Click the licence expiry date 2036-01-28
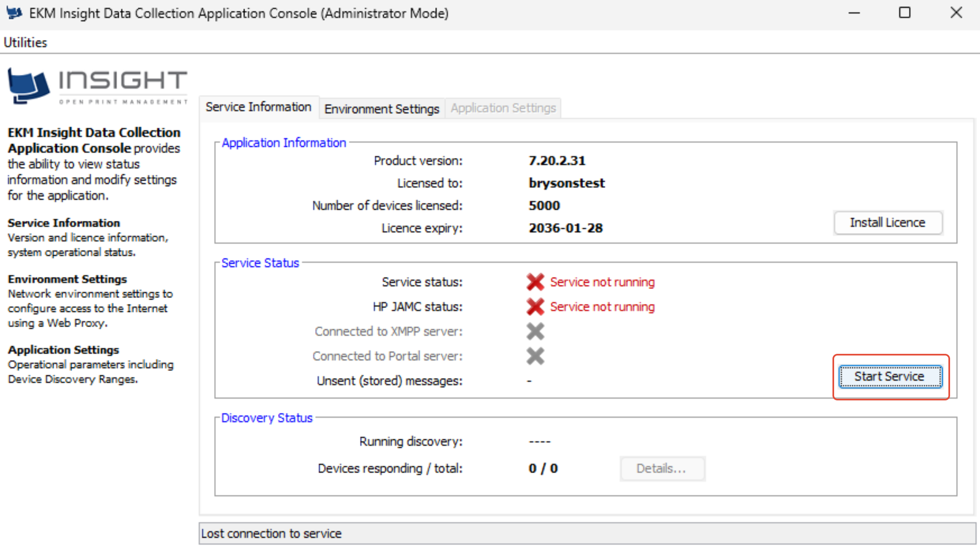Image resolution: width=980 pixels, height=548 pixels. [565, 228]
